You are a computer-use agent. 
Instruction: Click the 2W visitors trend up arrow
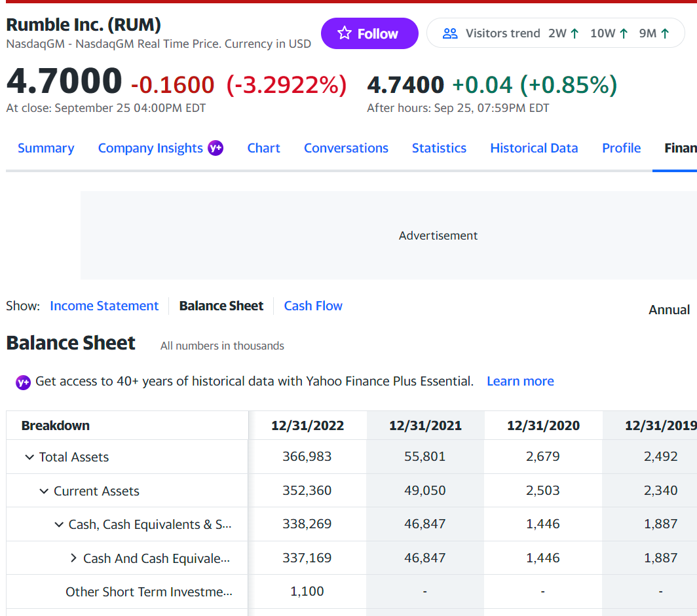pos(575,33)
